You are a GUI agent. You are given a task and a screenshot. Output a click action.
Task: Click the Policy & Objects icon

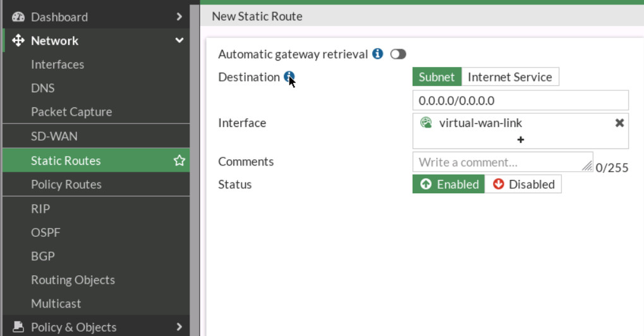(x=18, y=327)
